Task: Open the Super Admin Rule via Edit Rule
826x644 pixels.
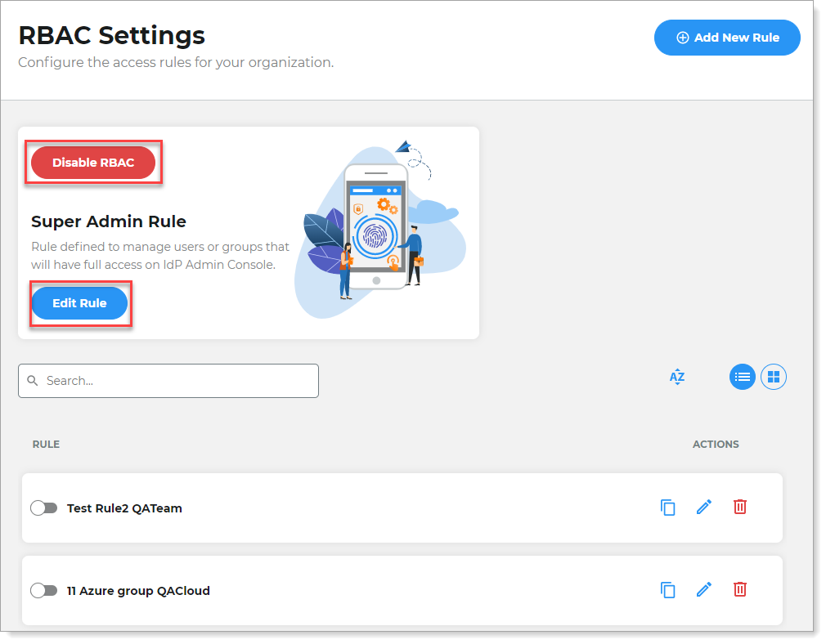Action: pos(79,303)
